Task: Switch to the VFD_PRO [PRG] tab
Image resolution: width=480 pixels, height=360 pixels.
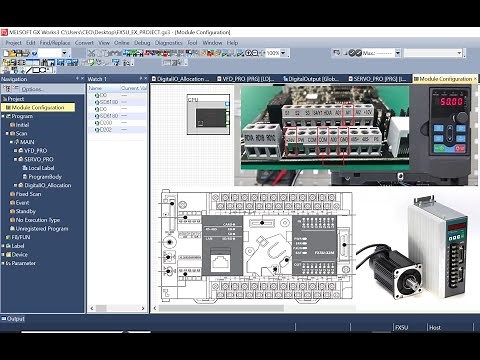Action: point(245,79)
